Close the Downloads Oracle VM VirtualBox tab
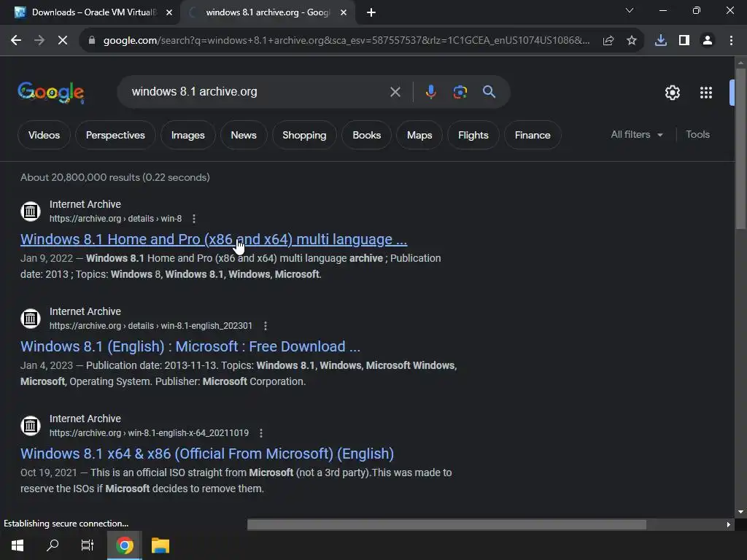This screenshot has width=747, height=560. pyautogui.click(x=169, y=12)
